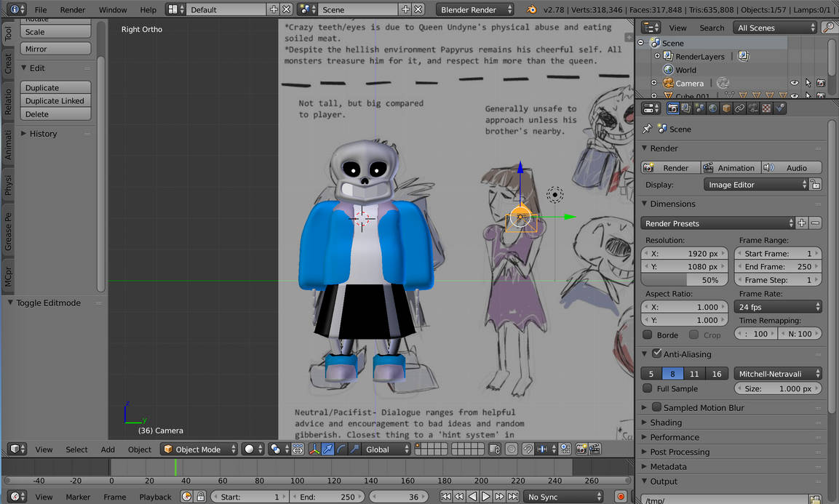
Task: Pin the properties editor context
Action: (x=647, y=129)
